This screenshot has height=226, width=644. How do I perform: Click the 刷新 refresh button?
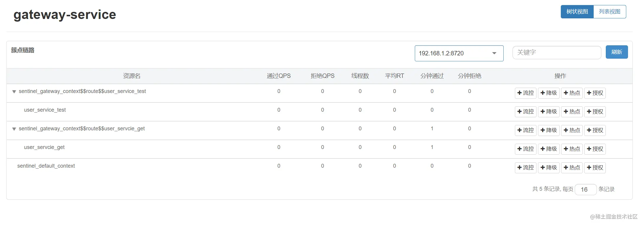(617, 52)
